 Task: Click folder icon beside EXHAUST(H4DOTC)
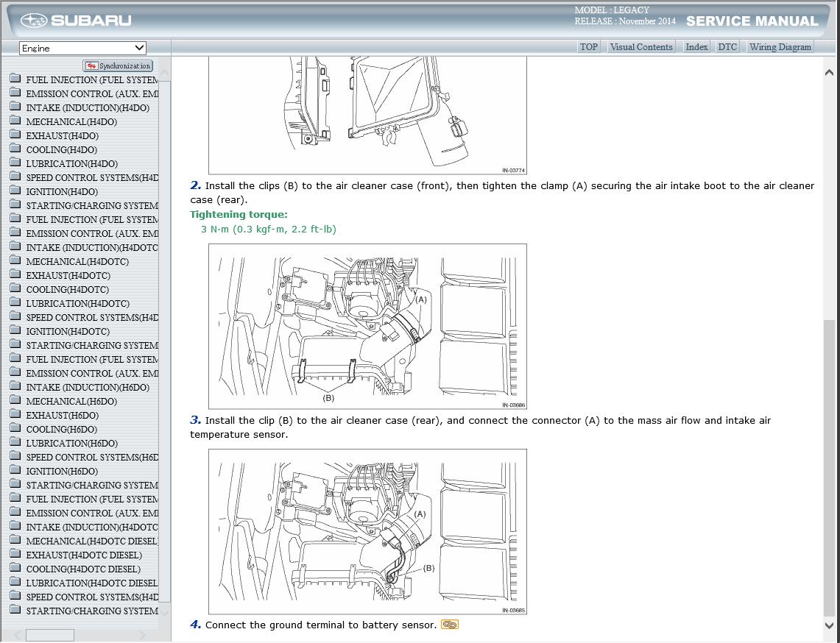pos(15,274)
